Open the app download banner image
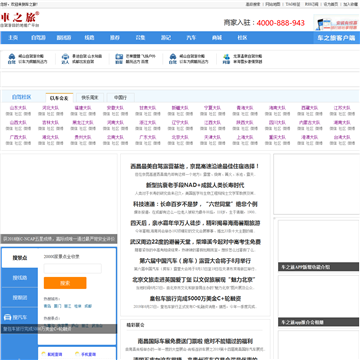 click(x=336, y=23)
